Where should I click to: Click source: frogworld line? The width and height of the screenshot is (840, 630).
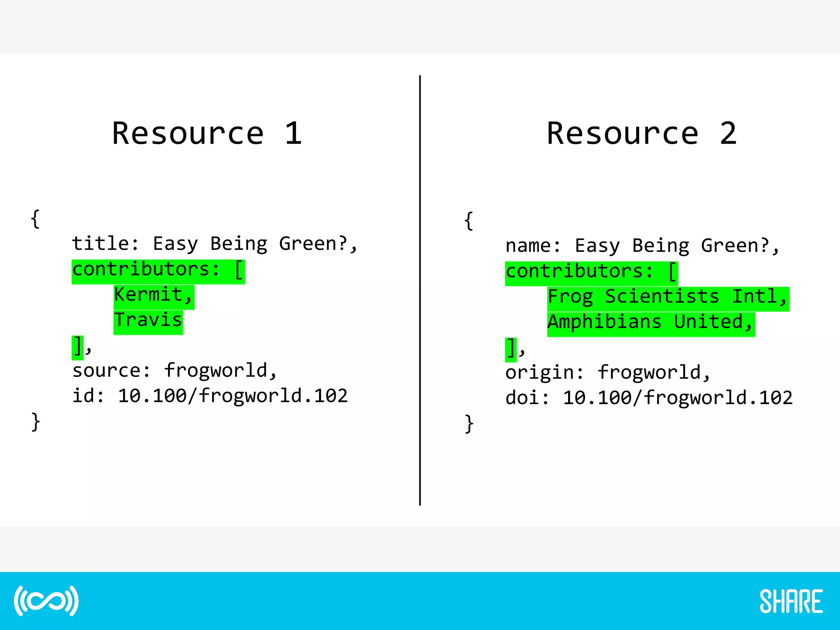(x=175, y=371)
